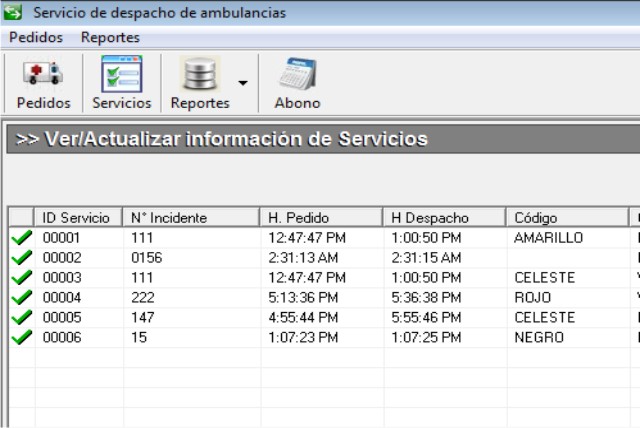640x428 pixels.
Task: Click CELESTE code in service 00003 row
Action: [x=544, y=277]
